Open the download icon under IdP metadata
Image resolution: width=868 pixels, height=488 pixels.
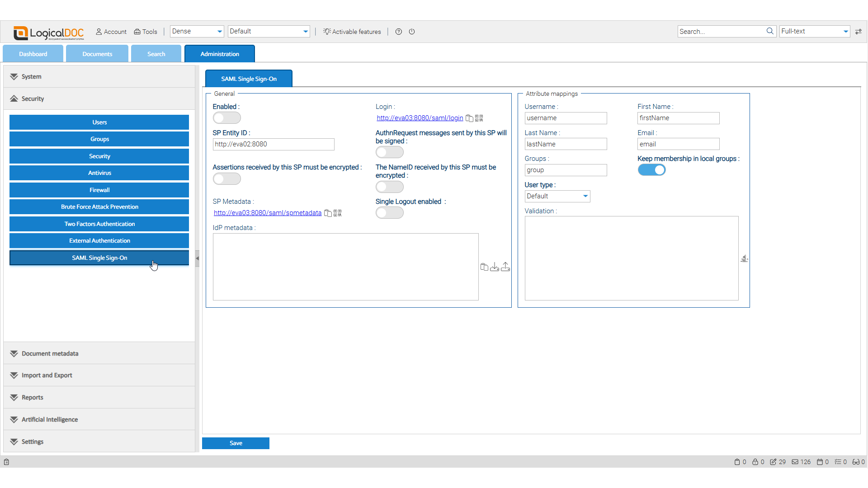495,267
